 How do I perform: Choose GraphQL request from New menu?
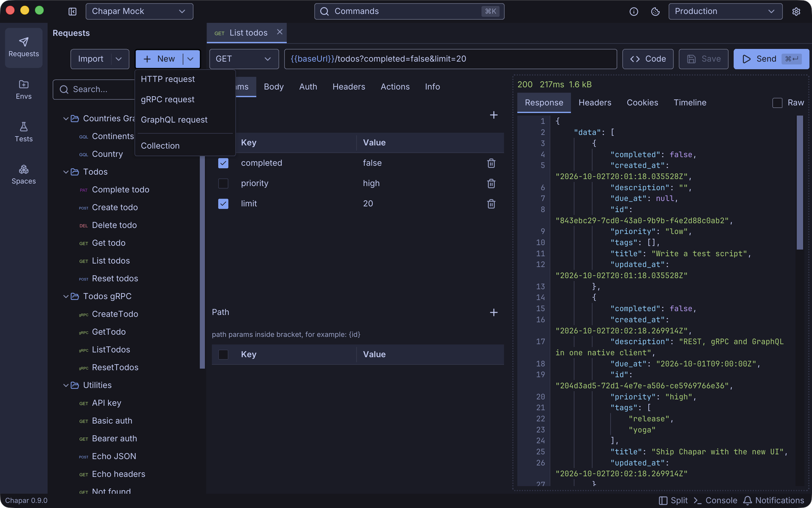(x=185, y=120)
